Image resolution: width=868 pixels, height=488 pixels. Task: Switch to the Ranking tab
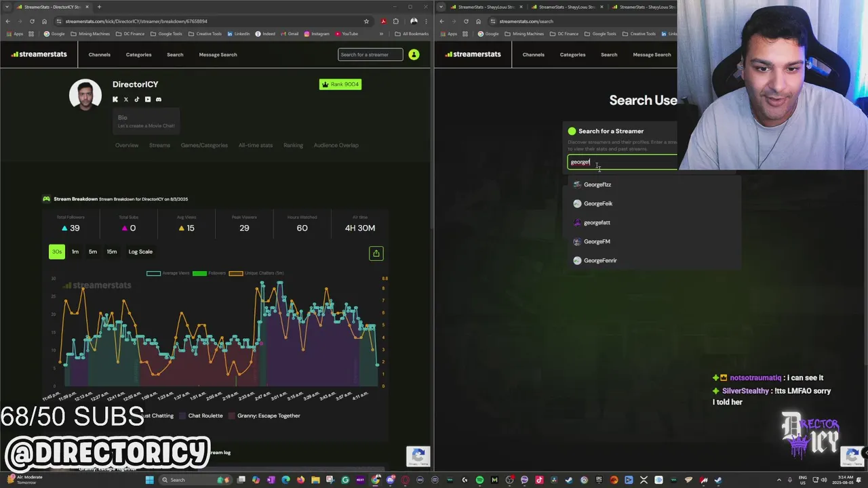click(293, 145)
